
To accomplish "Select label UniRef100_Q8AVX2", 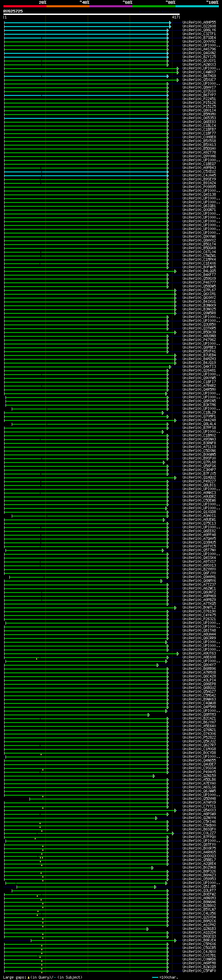I will point(199,241).
